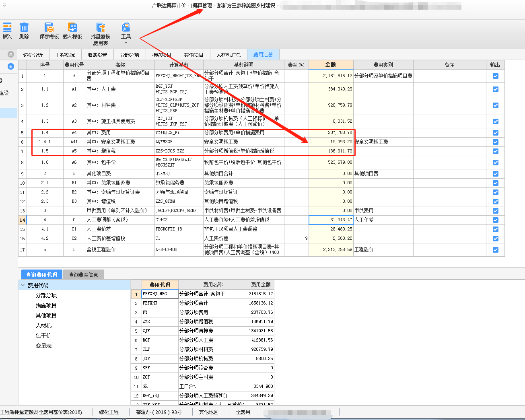The width and height of the screenshot is (525, 420).
Task: Select 人材机 in fee code tree
Action: [x=43, y=325]
